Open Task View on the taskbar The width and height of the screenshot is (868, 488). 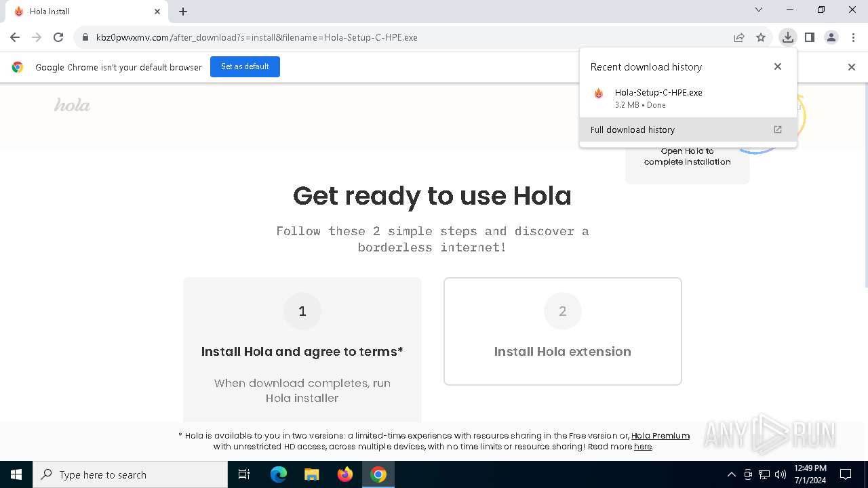(244, 474)
